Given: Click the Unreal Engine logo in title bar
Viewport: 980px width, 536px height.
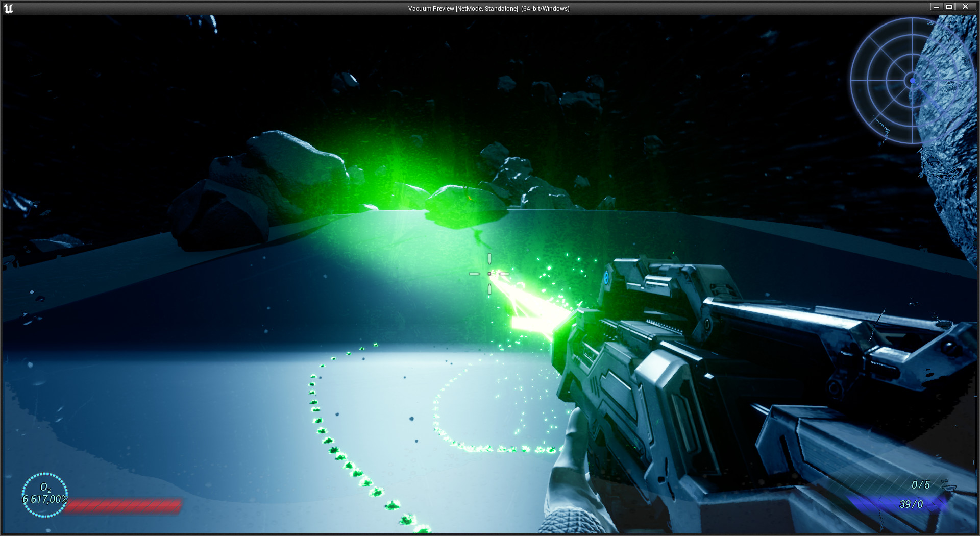Looking at the screenshot, I should (x=8, y=8).
